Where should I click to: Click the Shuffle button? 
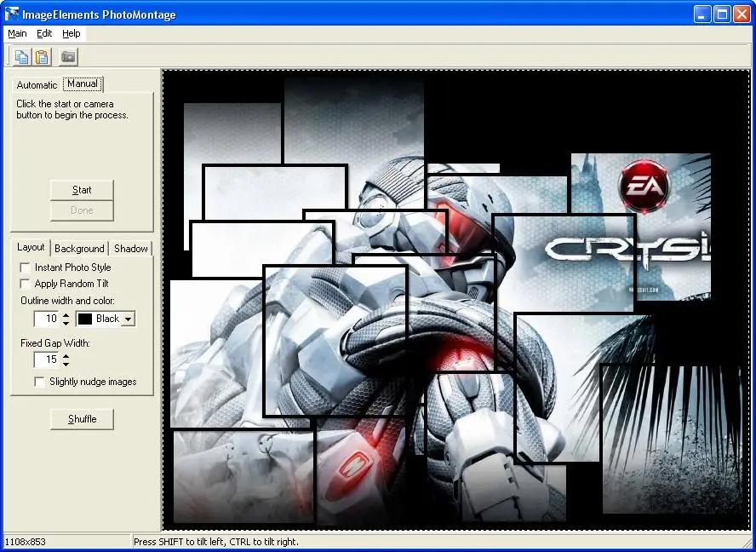coord(82,419)
